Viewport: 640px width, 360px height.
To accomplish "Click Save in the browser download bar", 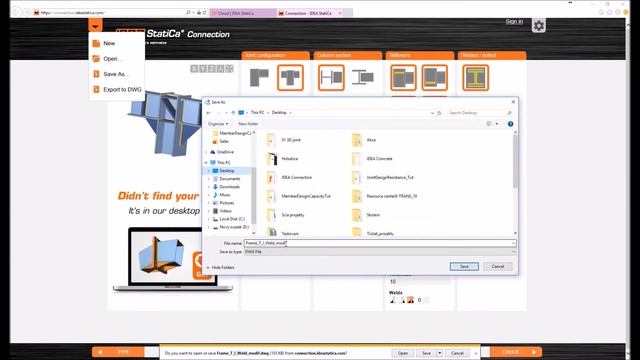I will pyautogui.click(x=426, y=353).
